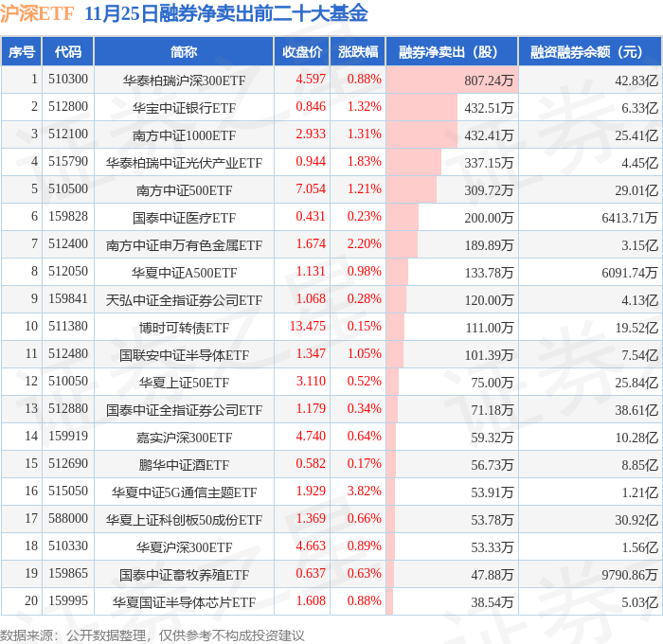
Task: Select fund name 天弘中证全指证券公司ETF
Action: [184, 300]
